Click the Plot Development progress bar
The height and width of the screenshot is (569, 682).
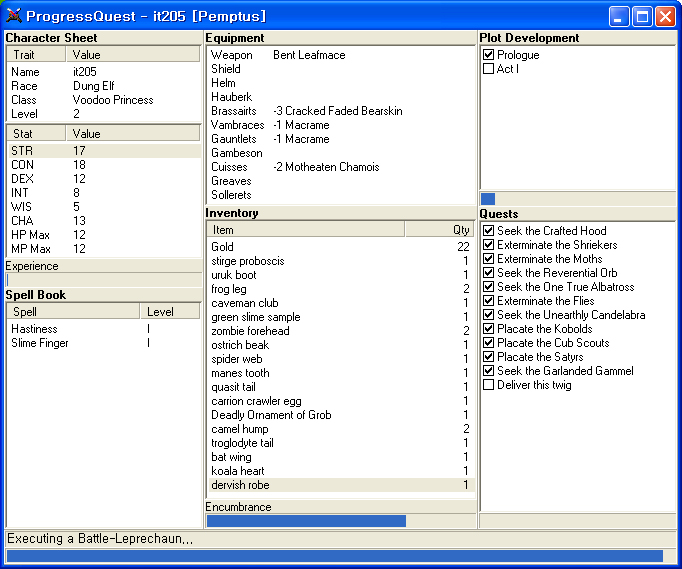pyautogui.click(x=578, y=199)
